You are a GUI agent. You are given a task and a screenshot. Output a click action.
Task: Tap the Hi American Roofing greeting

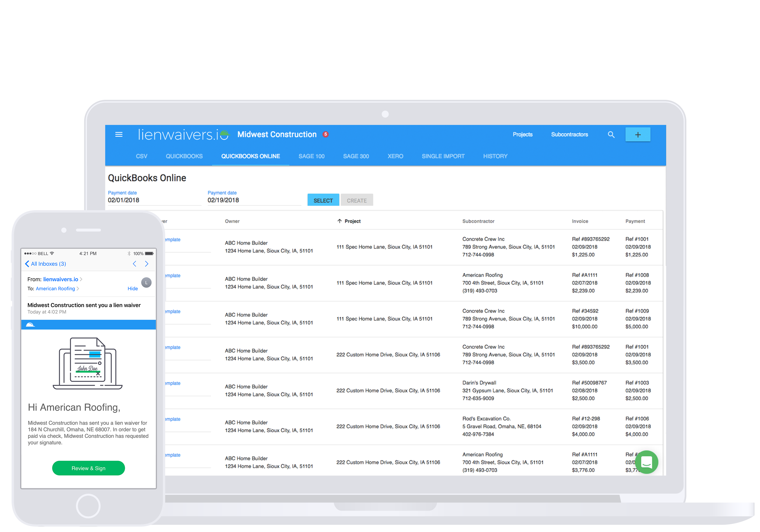click(x=74, y=408)
